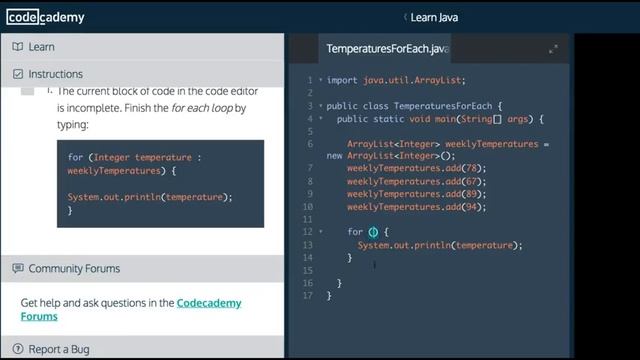Click line number 15 in the editor
The image size is (640, 360).
coord(308,270)
